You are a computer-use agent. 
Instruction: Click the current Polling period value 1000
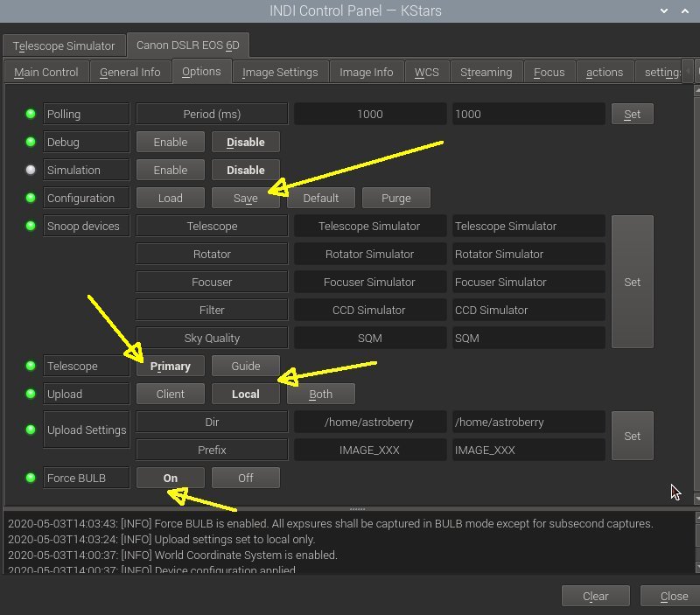click(x=370, y=115)
